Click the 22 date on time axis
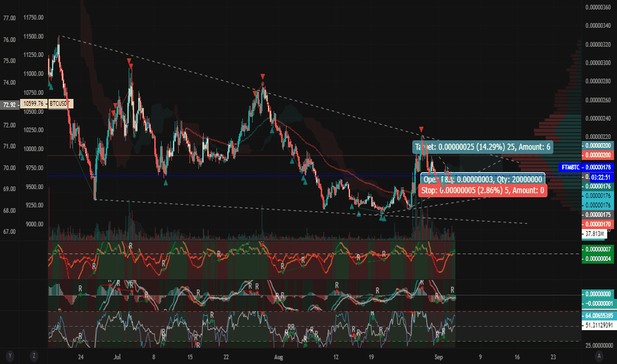The image size is (617, 364). click(226, 357)
